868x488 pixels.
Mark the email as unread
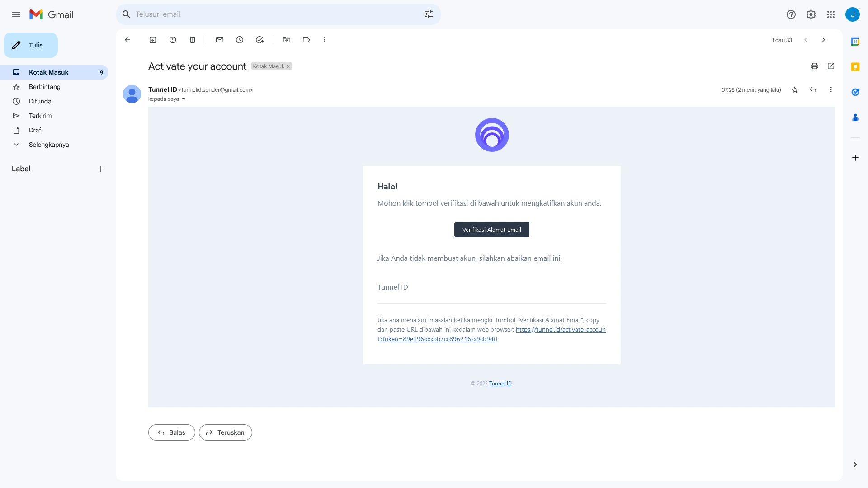coord(220,40)
